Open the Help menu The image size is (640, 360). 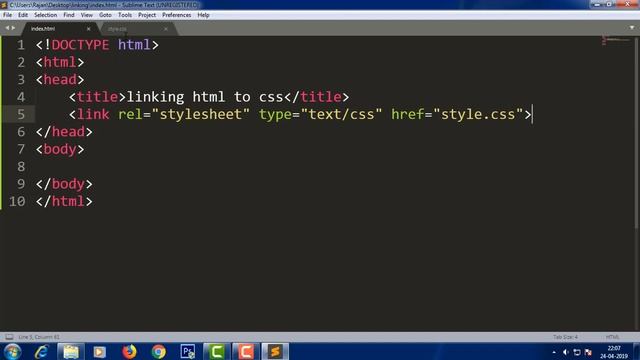pos(203,15)
